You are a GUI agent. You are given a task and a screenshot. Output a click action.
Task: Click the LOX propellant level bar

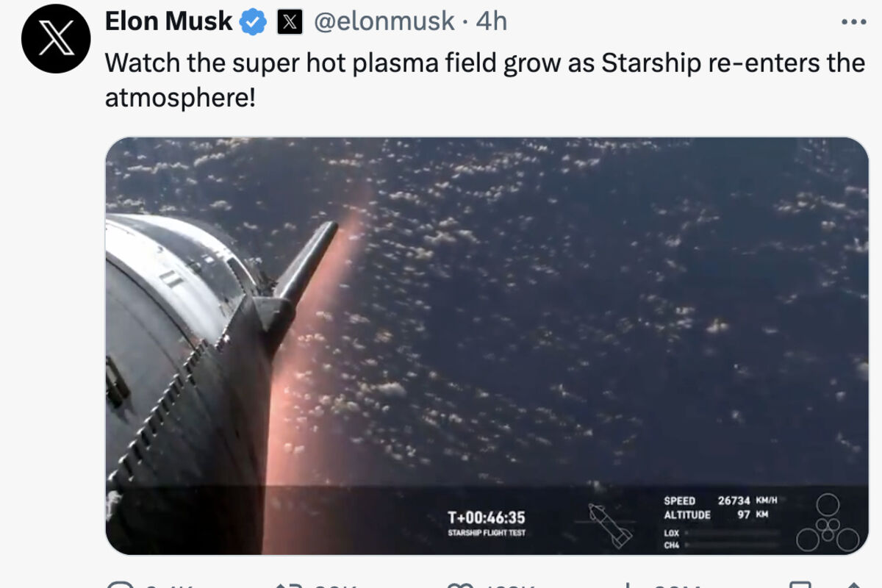click(x=731, y=533)
